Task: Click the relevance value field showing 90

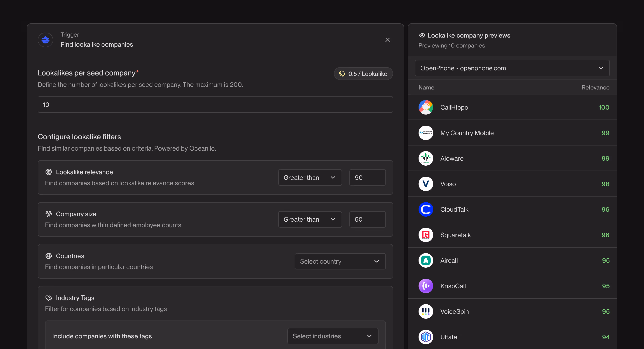Action: point(367,177)
